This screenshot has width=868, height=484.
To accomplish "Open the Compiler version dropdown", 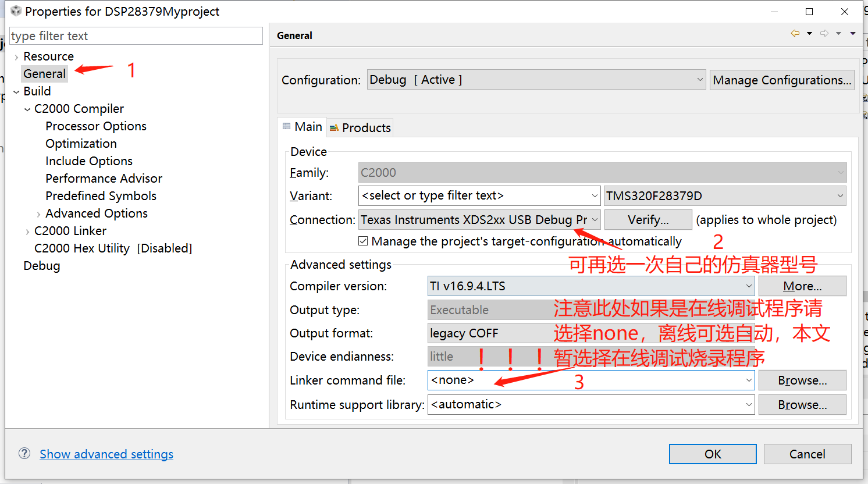I will [x=748, y=286].
